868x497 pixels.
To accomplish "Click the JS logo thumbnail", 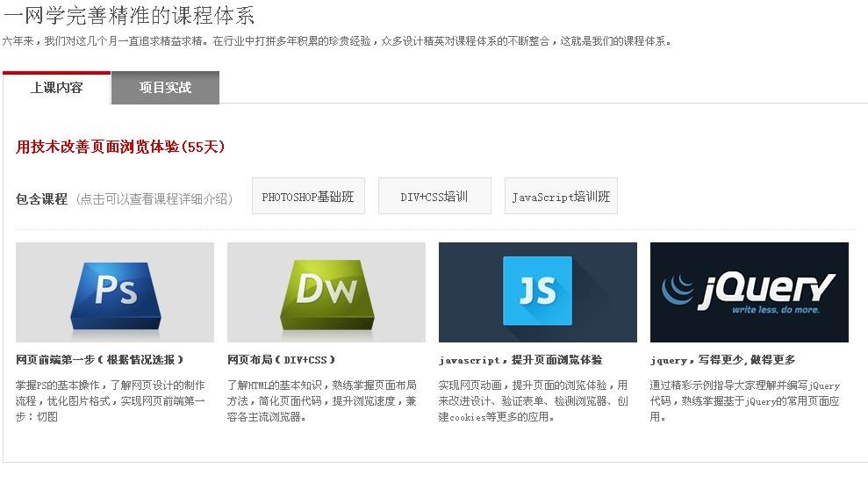I will 537,292.
